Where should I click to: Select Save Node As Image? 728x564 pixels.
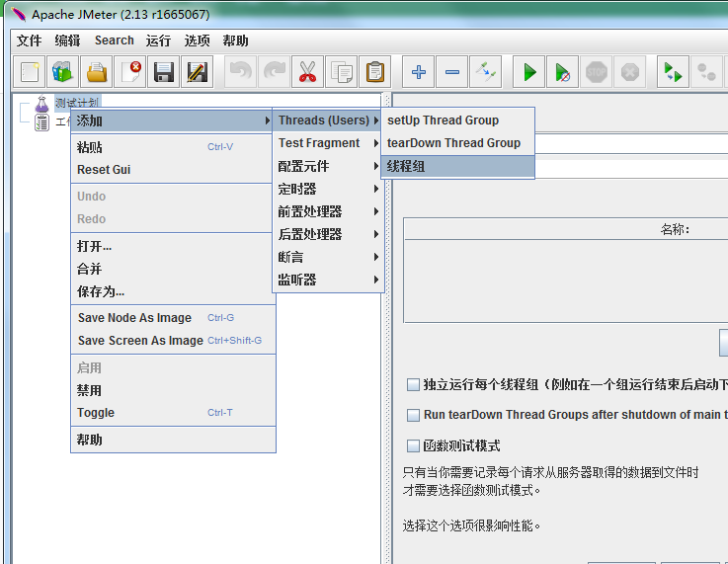coord(173,318)
